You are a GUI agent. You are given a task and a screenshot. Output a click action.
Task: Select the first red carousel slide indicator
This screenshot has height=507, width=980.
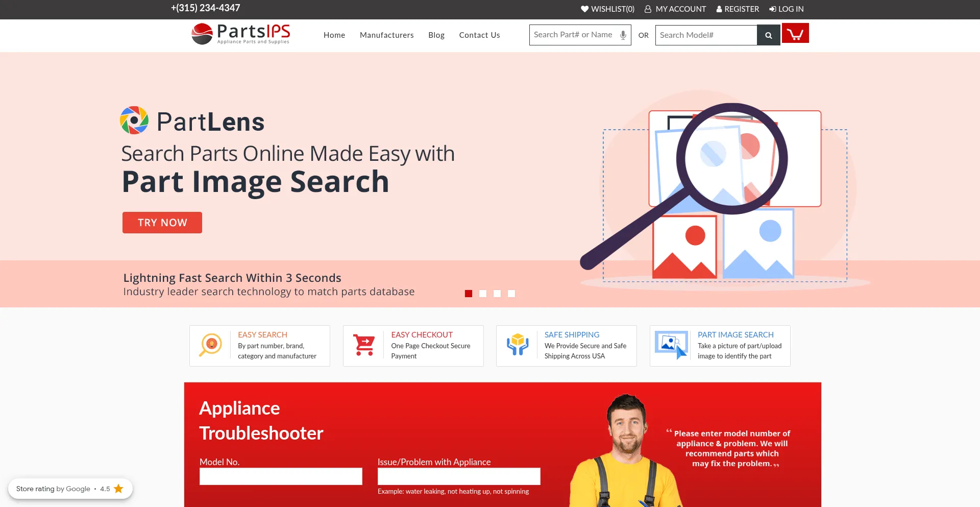click(x=469, y=294)
